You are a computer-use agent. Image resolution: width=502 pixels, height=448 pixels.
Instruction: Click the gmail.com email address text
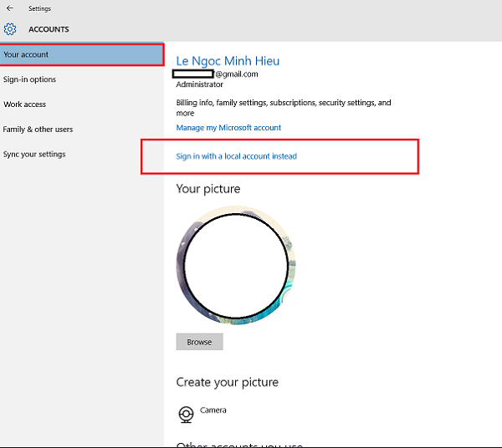(236, 74)
